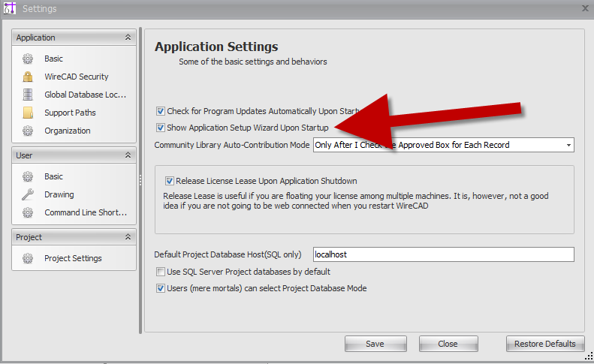Viewport: 594px width, 364px height.
Task: Collapse the Application group chevron
Action: pos(128,37)
